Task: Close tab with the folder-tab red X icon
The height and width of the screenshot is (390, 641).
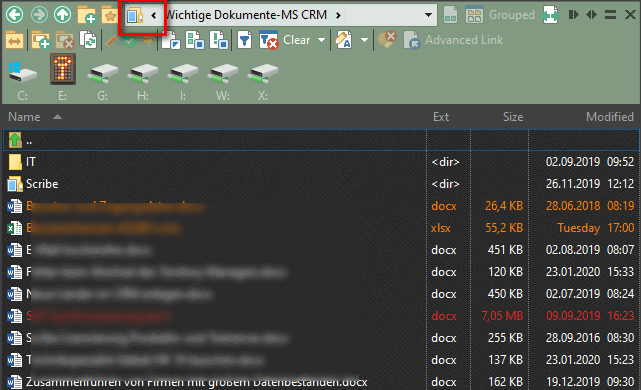Action: pos(65,40)
